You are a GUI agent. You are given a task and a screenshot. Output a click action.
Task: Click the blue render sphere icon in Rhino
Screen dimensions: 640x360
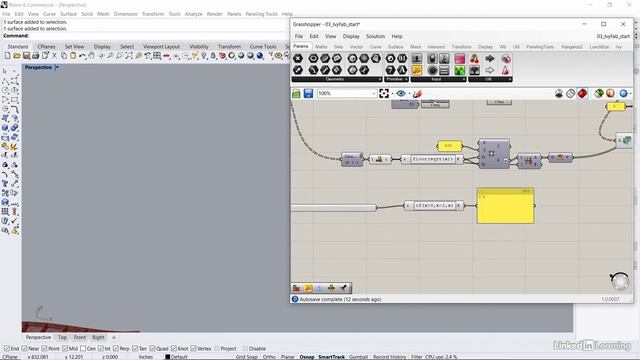[x=260, y=56]
